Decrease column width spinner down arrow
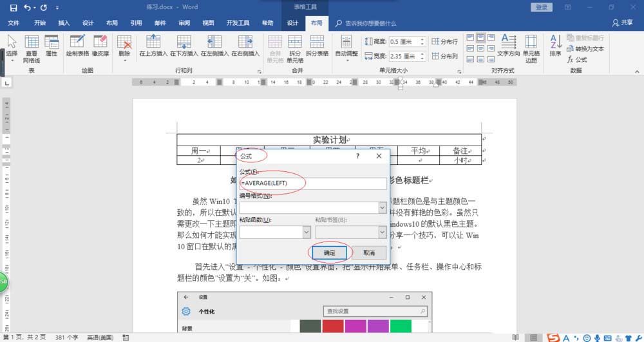Image resolution: width=644 pixels, height=342 pixels. pyautogui.click(x=422, y=59)
